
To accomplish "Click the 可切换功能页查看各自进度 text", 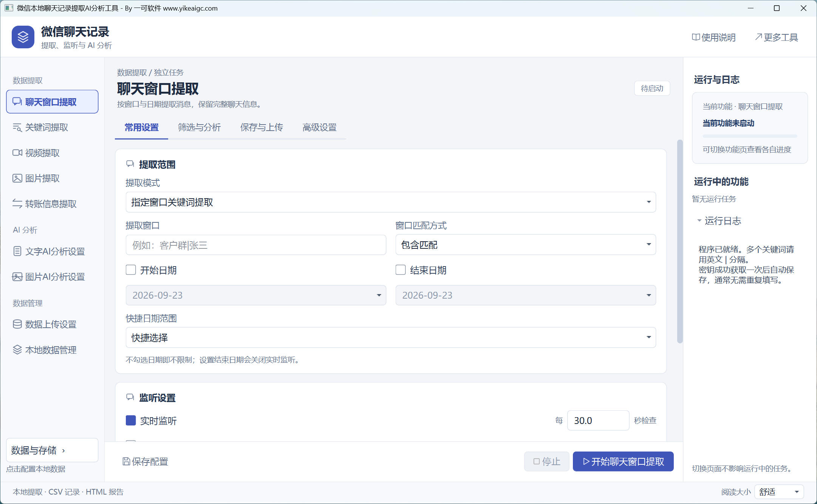I will [747, 149].
